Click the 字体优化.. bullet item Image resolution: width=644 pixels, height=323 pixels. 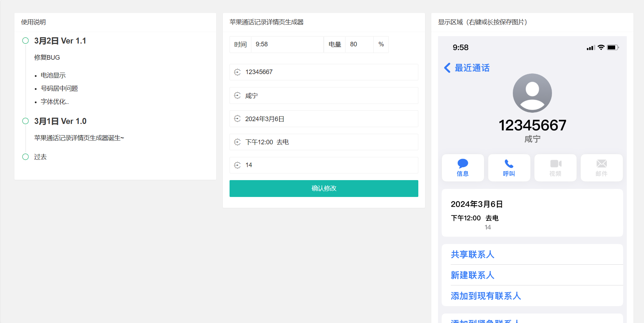55,102
